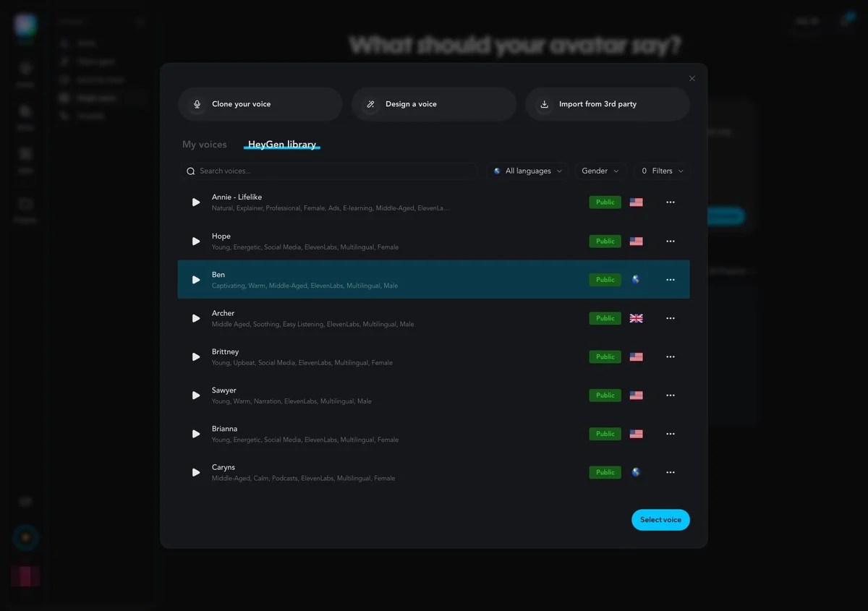Click the globe icon on Caryns row
This screenshot has height=611, width=868.
[636, 472]
